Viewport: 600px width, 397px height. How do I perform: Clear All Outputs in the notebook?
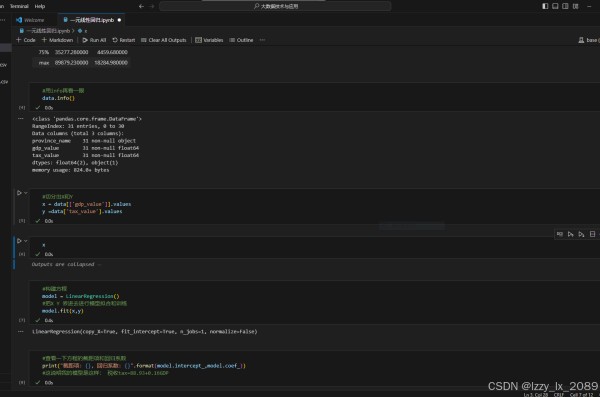[x=163, y=40]
